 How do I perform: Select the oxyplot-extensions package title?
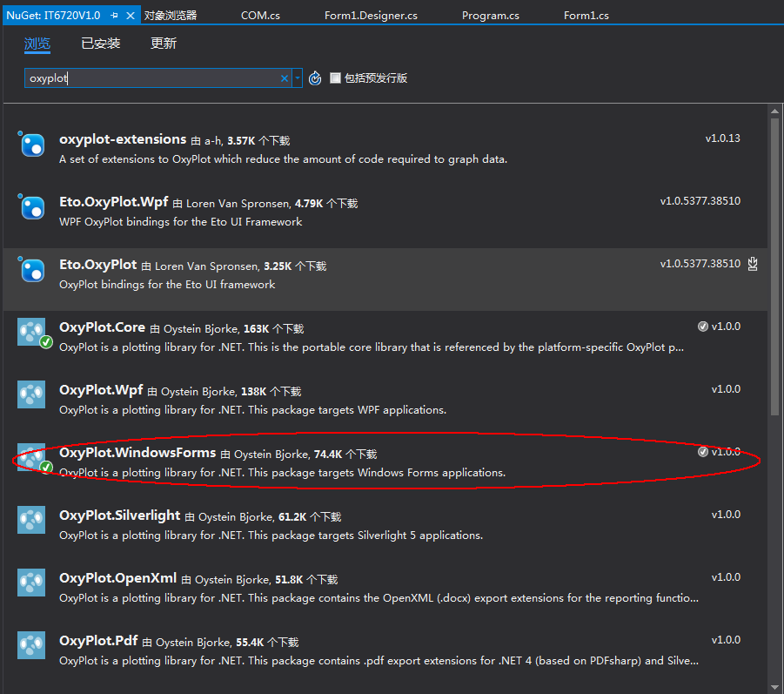click(x=123, y=139)
